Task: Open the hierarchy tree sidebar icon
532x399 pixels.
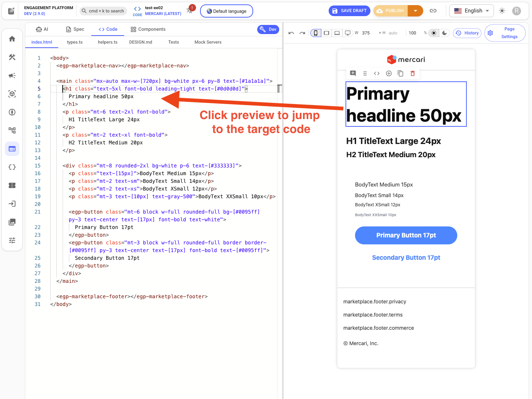Action: (x=12, y=130)
